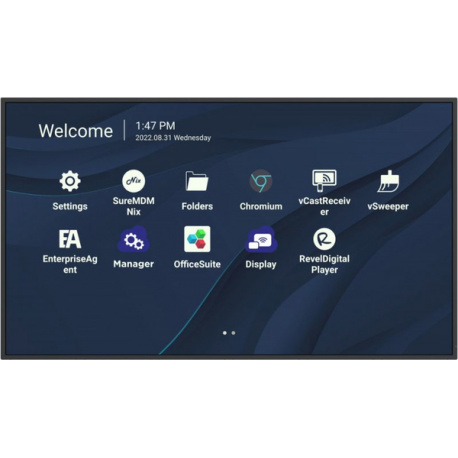458x458 pixels.
Task: Launch the Chromium browser
Action: click(261, 181)
